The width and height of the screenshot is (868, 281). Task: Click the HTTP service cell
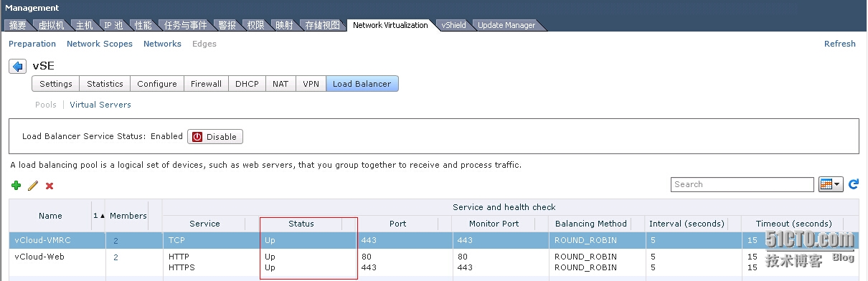coord(179,257)
